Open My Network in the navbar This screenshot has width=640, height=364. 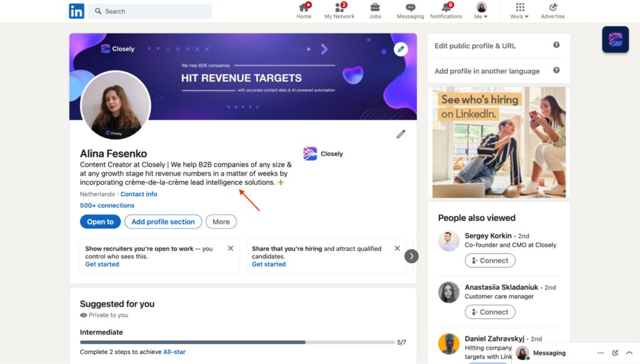339,11
